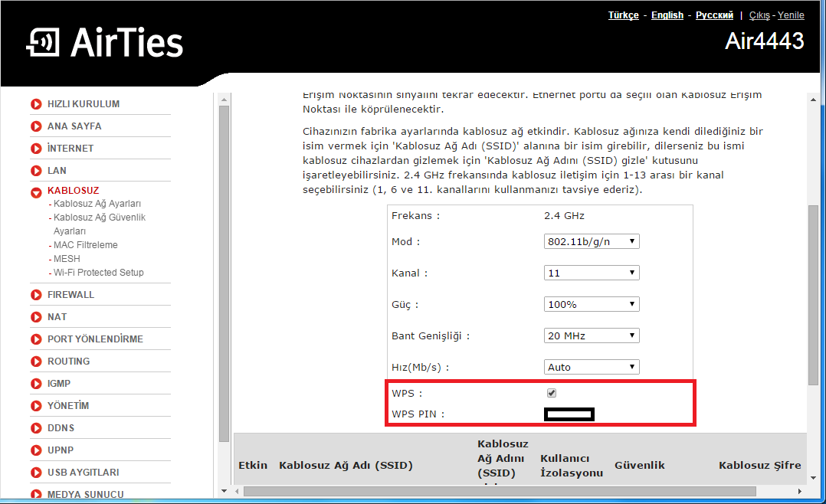826x504 pixels.
Task: Collapse KABLOSUZ via its red down-arrow icon
Action: [x=36, y=193]
